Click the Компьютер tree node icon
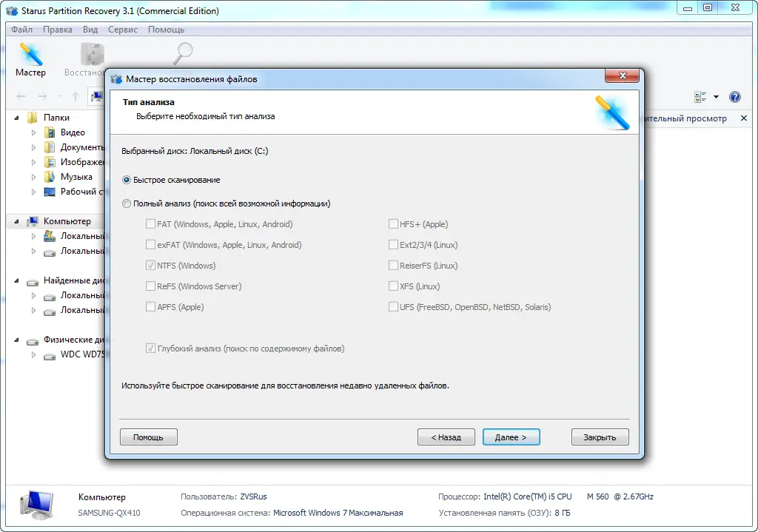Viewport: 758px width, 532px height. click(33, 221)
